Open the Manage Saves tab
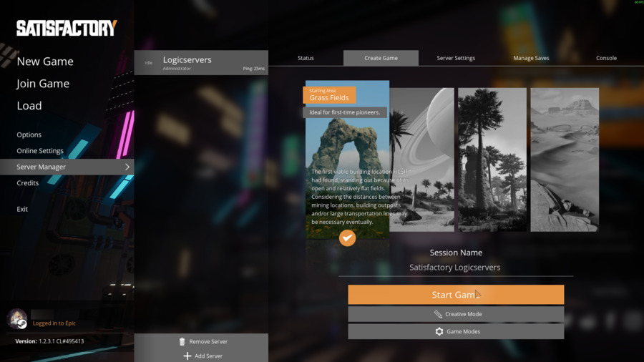Screen dimensions: 644x362 tap(531, 58)
